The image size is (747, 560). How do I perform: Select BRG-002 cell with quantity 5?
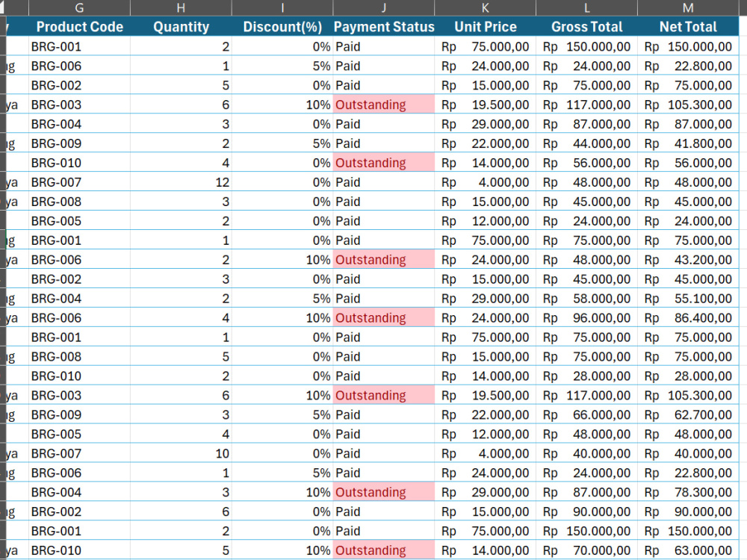pyautogui.click(x=80, y=85)
